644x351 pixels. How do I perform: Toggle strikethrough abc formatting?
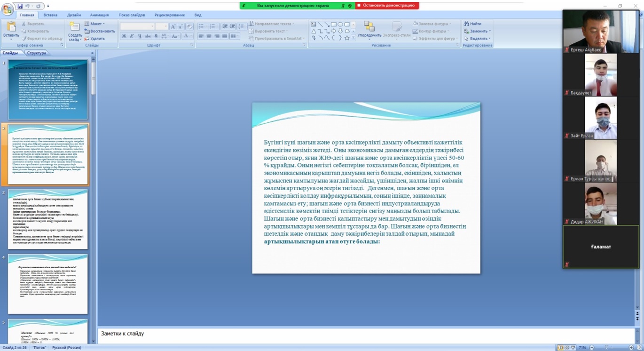(x=148, y=36)
